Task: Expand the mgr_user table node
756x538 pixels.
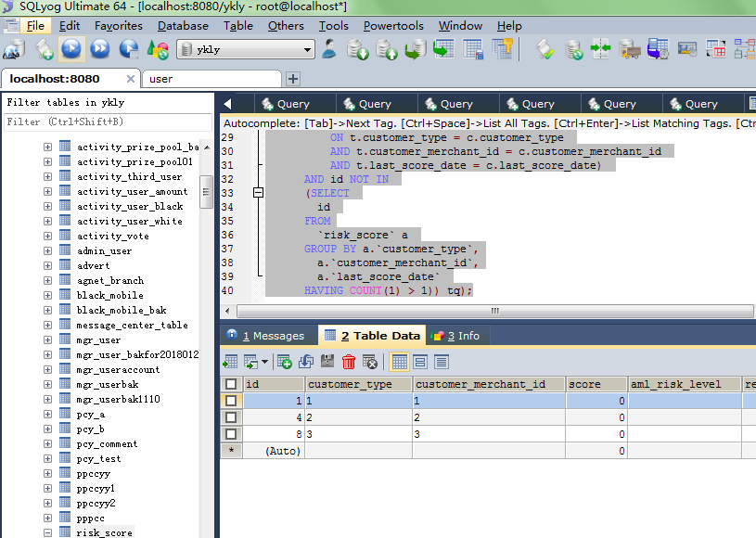Action: [47, 339]
